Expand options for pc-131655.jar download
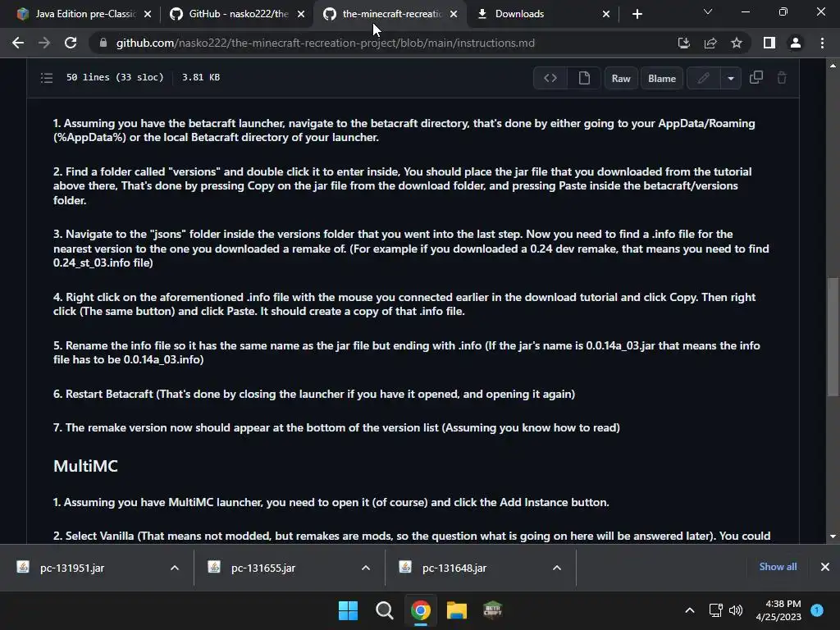Screen dimensions: 840x630 click(x=366, y=568)
